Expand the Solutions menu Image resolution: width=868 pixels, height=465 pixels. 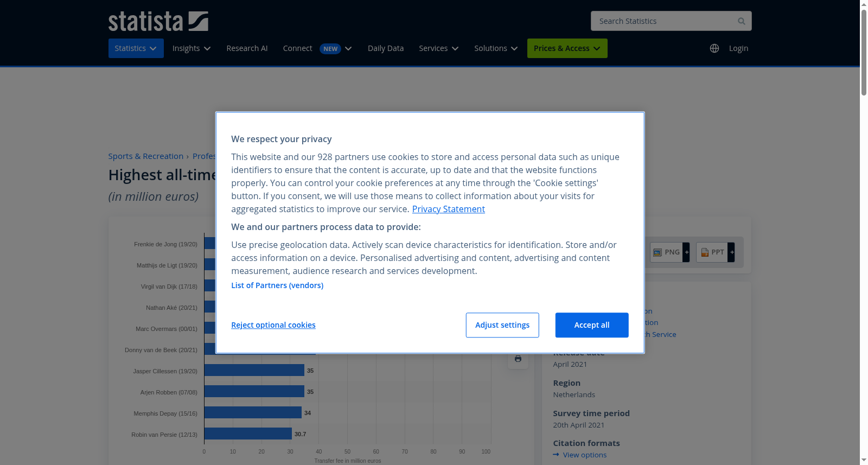coord(496,48)
